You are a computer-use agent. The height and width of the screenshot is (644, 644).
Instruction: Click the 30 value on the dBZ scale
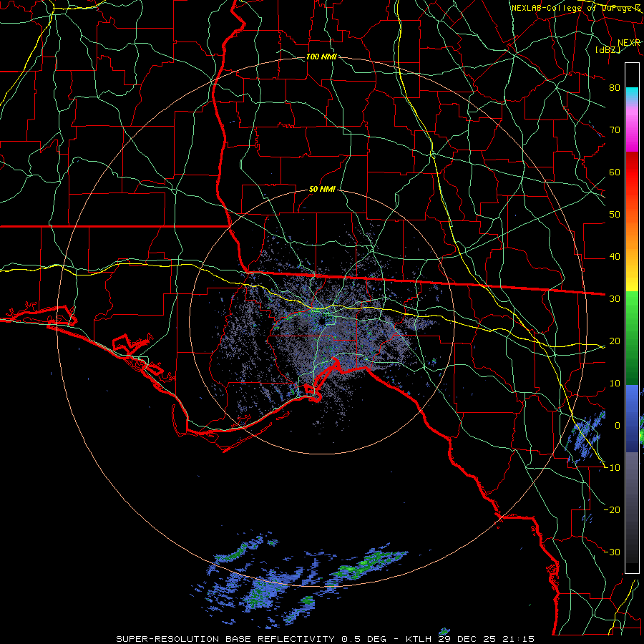click(x=615, y=298)
